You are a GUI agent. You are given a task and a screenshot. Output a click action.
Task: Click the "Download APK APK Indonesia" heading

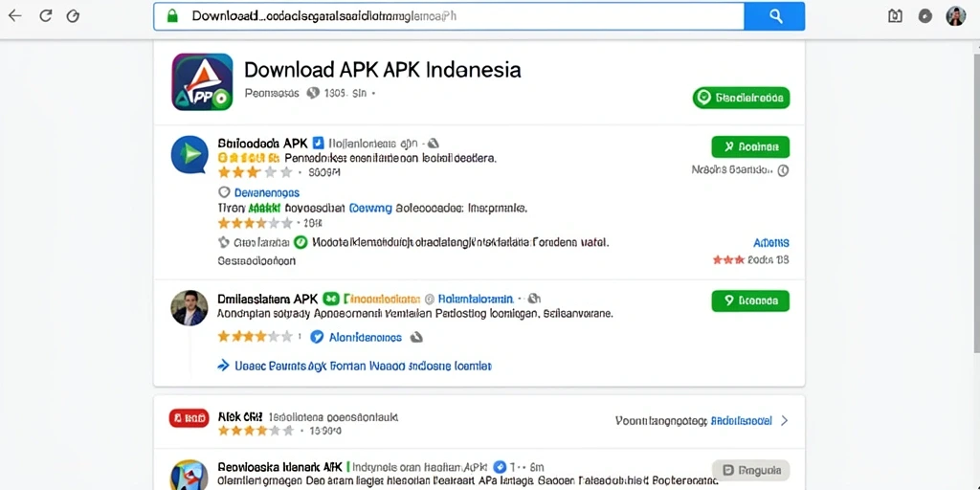point(382,69)
